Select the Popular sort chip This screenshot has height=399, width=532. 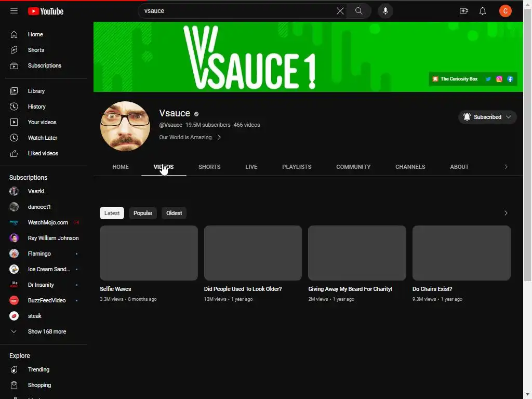143,213
